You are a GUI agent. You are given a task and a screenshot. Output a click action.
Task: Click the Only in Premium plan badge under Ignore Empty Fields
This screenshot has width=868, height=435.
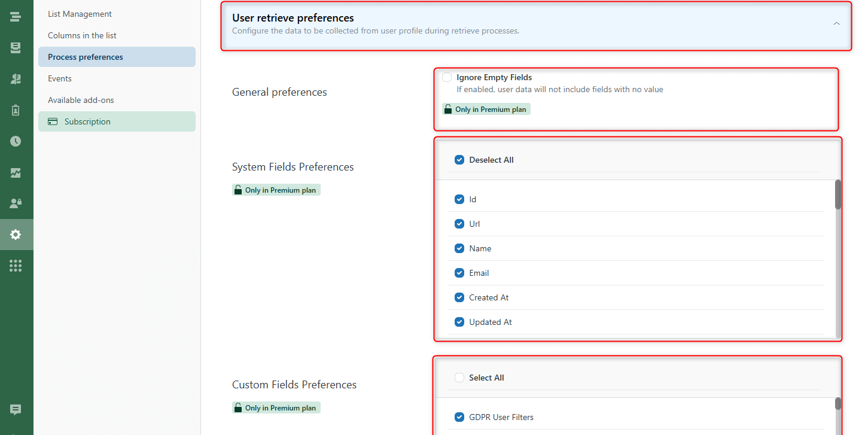tap(486, 109)
